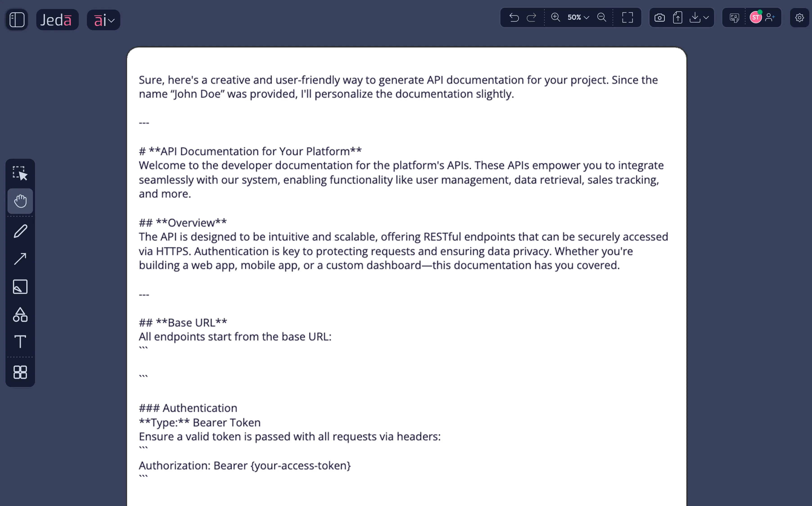Select the Pan hand tool
The height and width of the screenshot is (506, 812).
(20, 201)
